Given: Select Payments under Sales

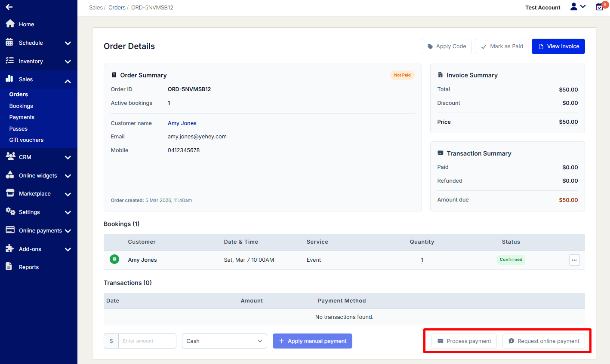Looking at the screenshot, I should (x=22, y=117).
